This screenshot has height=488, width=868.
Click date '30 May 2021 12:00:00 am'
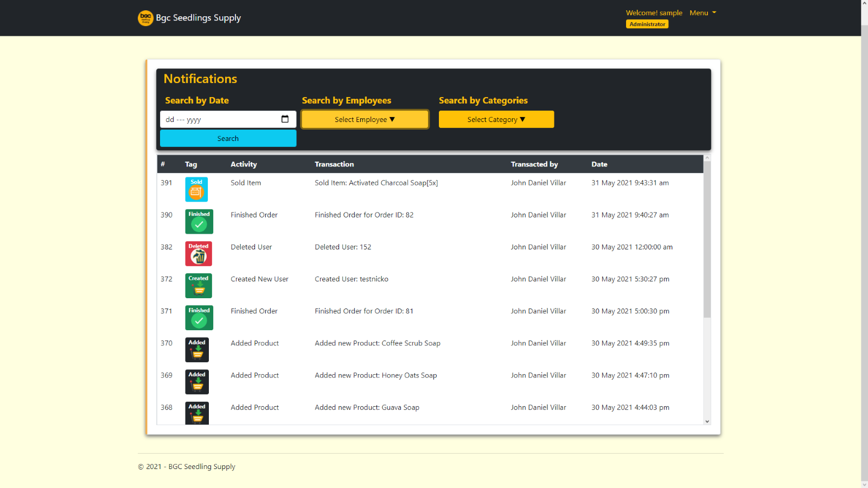coord(632,247)
